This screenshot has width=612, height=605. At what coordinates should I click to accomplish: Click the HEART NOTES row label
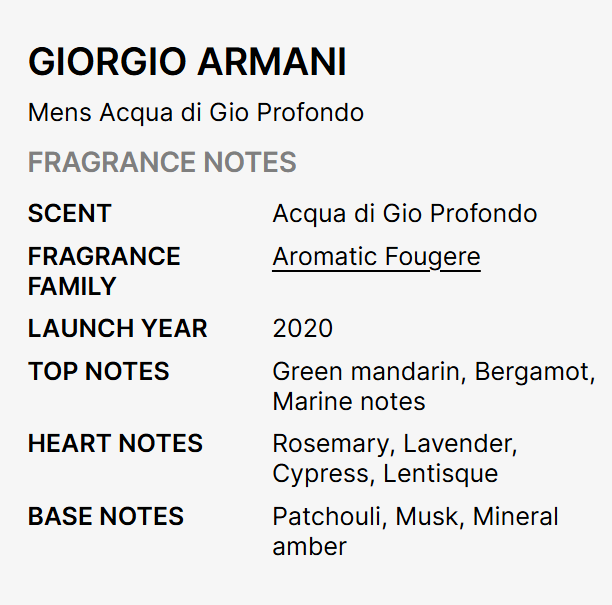(x=115, y=444)
